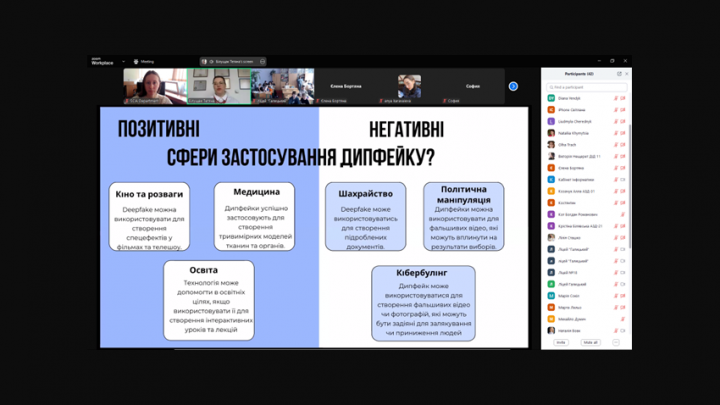Click the Шахрайство card on slide
This screenshot has height=405, width=720.
click(366, 217)
